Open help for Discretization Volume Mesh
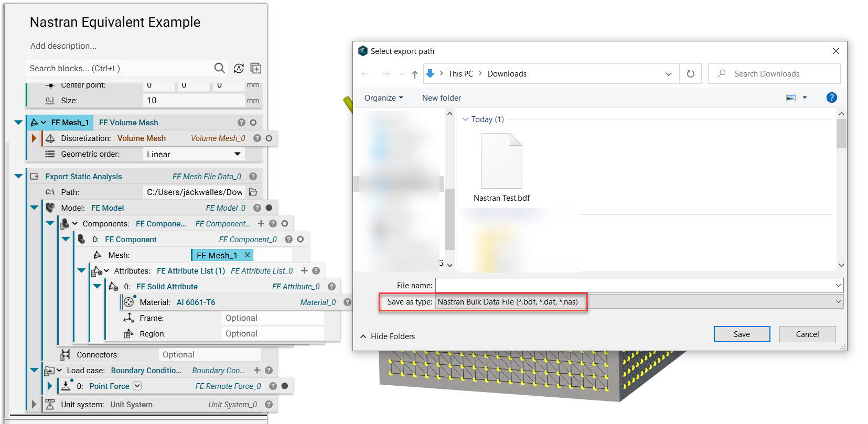The image size is (868, 424). pos(257,138)
